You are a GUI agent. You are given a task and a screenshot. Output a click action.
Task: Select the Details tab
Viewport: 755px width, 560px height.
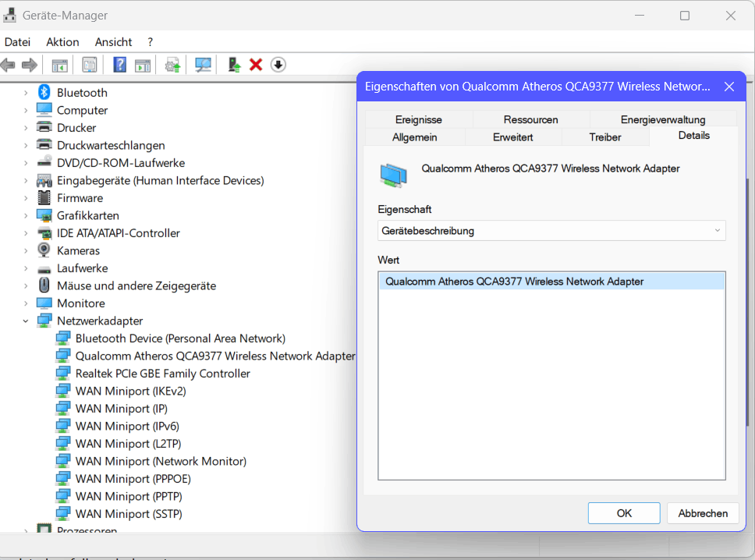(x=693, y=136)
